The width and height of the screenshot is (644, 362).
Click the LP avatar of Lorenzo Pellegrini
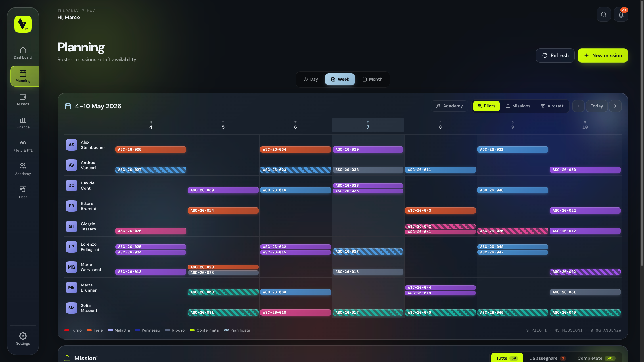[72, 247]
